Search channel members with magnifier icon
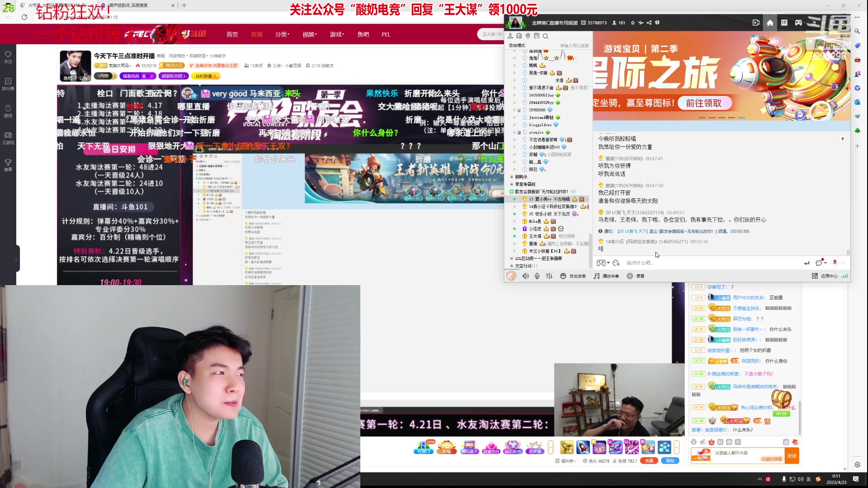868x488 pixels. [546, 36]
